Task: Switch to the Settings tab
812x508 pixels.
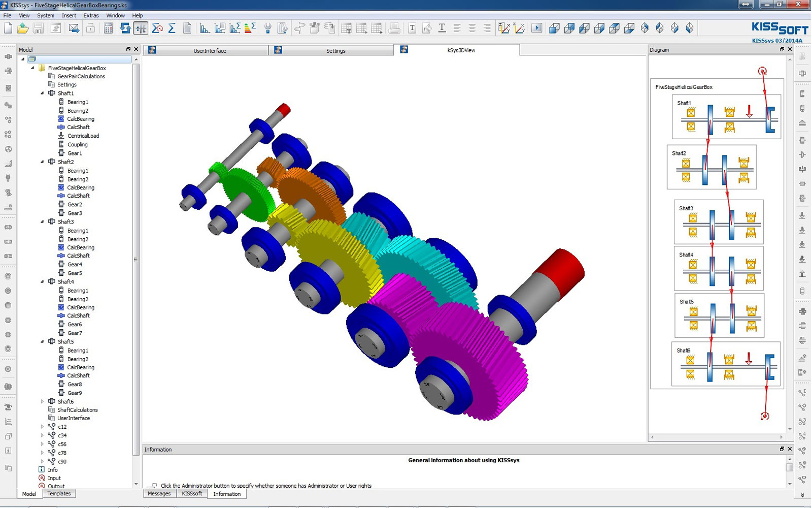Action: pyautogui.click(x=335, y=50)
